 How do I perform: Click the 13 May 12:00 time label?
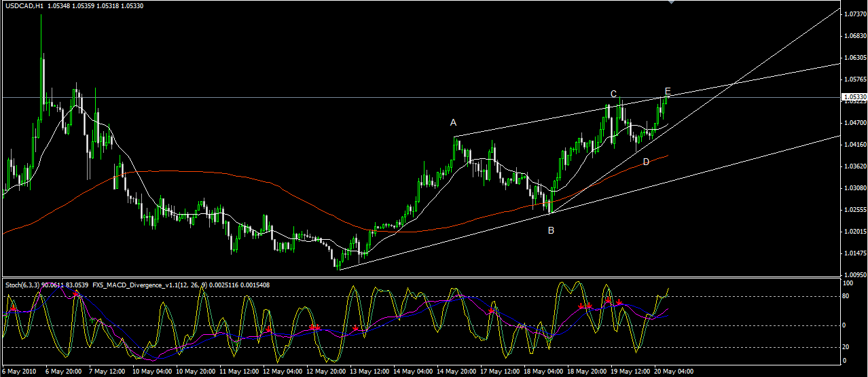tap(370, 372)
